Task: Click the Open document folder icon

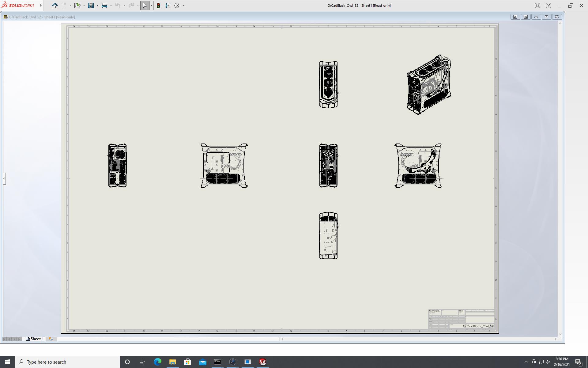Action: 77,6
